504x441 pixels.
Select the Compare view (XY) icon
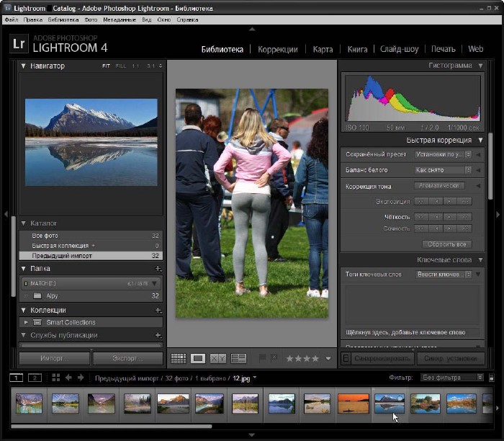tap(218, 358)
